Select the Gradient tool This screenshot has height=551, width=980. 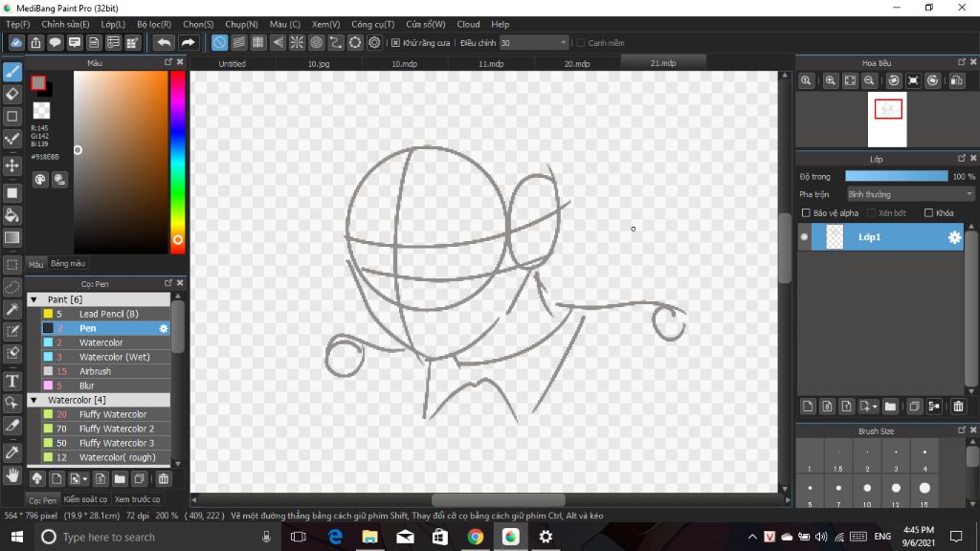11,237
